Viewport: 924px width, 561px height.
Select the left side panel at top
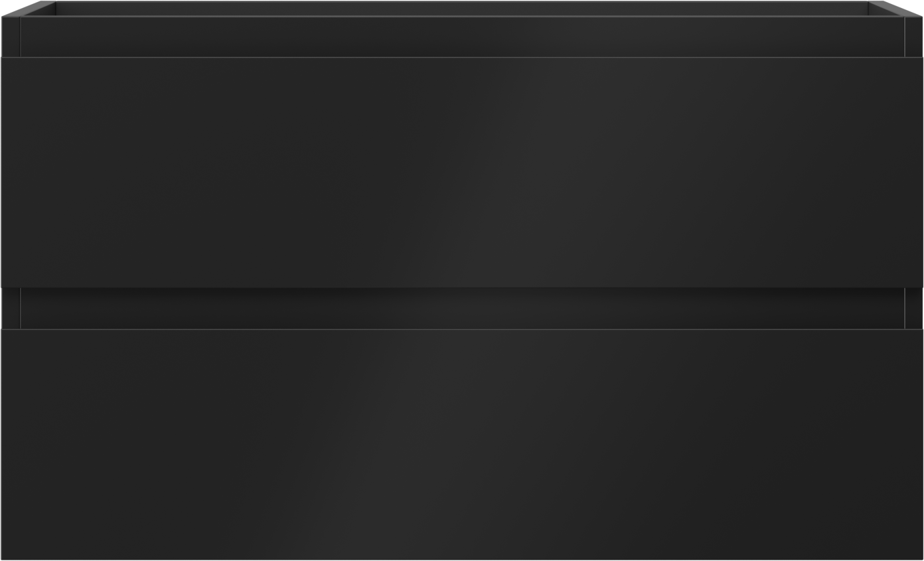pos(11,37)
